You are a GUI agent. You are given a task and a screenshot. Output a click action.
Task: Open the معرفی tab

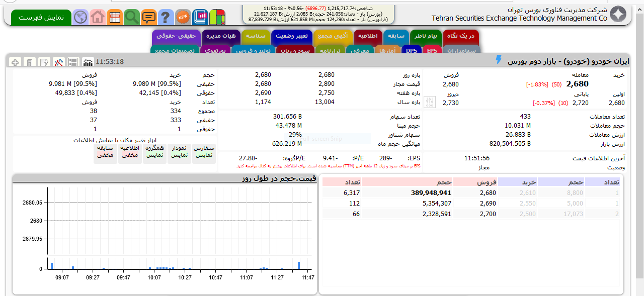tap(359, 50)
